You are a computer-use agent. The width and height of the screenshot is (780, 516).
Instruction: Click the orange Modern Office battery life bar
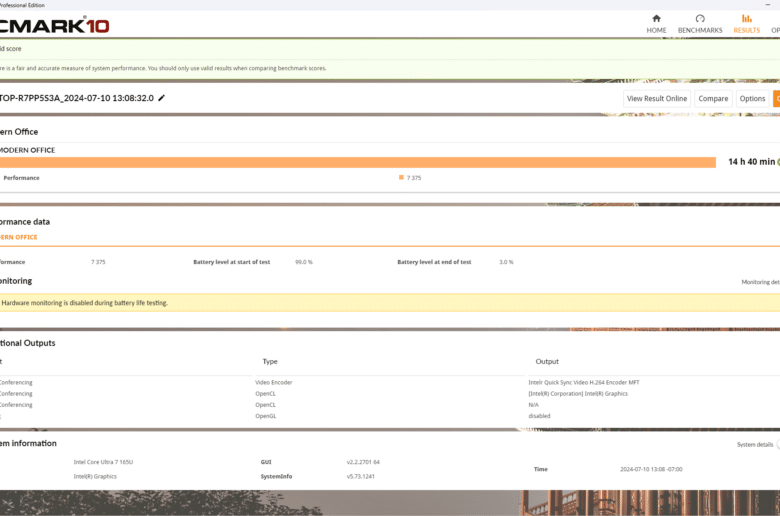358,162
